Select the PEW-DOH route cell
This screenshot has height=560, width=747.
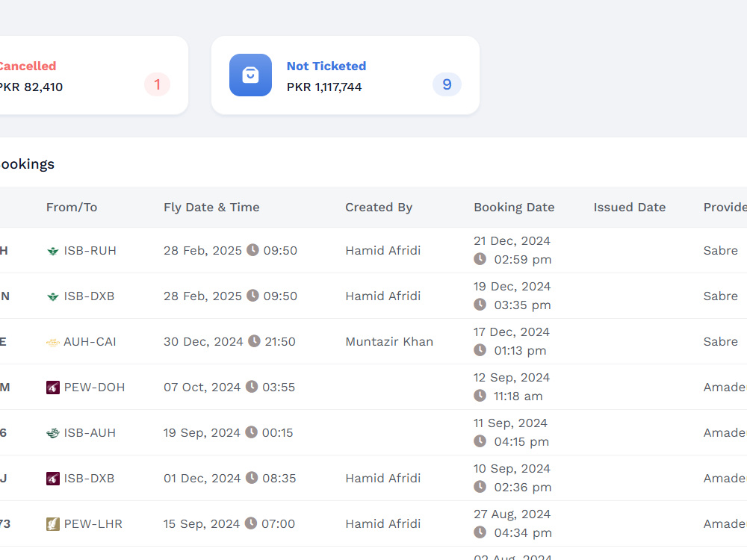tap(94, 387)
